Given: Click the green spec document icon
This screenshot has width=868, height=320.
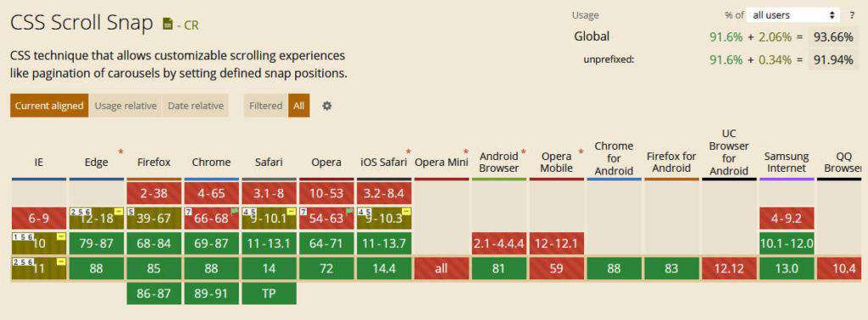Looking at the screenshot, I should click(167, 24).
